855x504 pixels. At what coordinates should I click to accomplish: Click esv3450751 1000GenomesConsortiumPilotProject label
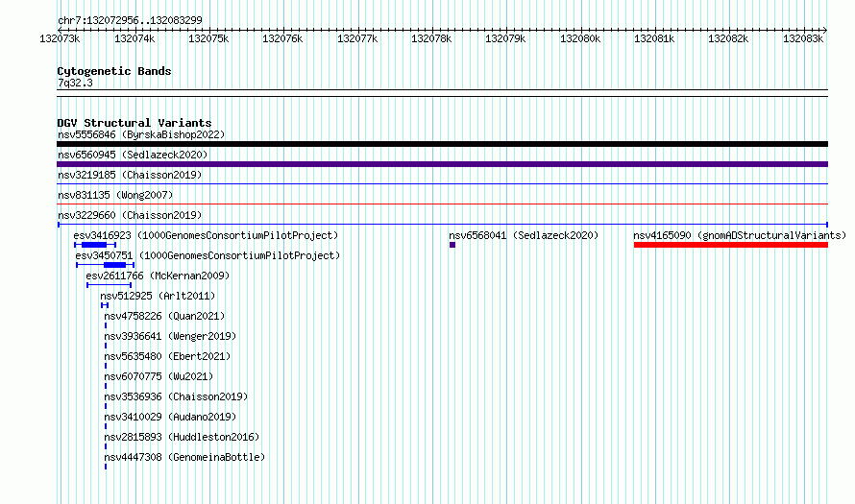(208, 255)
